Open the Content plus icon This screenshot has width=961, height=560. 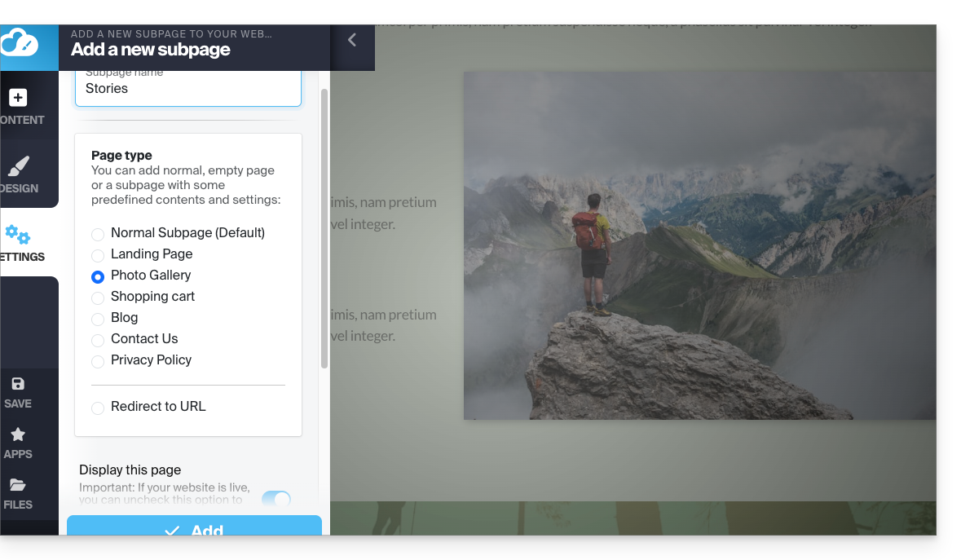(18, 98)
